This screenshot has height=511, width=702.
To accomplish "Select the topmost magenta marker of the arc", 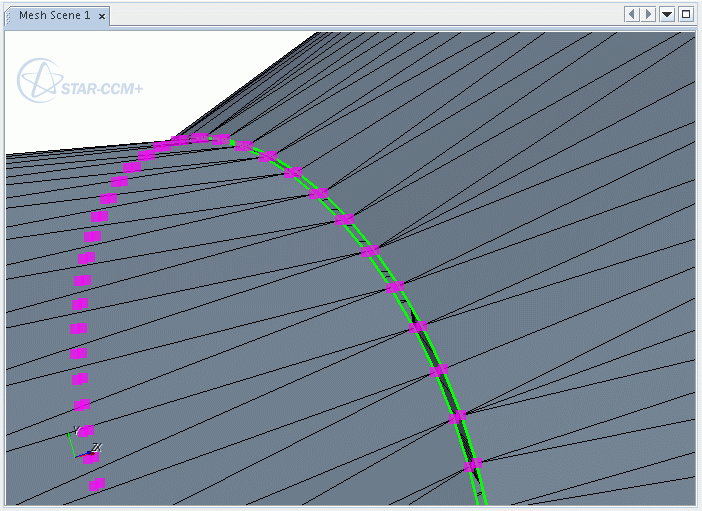I will [x=200, y=138].
